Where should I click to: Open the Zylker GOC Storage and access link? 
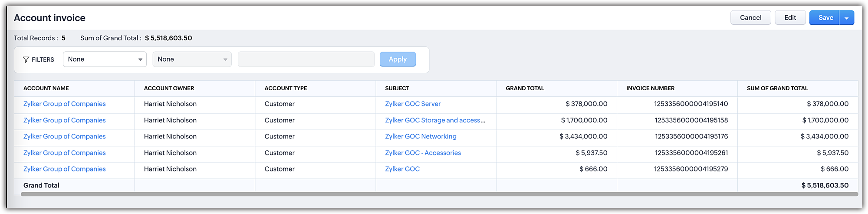435,120
